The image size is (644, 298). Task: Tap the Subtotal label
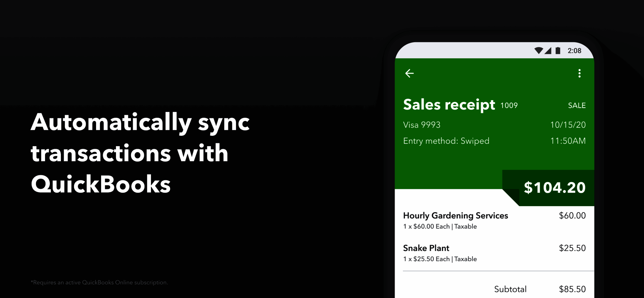click(510, 289)
